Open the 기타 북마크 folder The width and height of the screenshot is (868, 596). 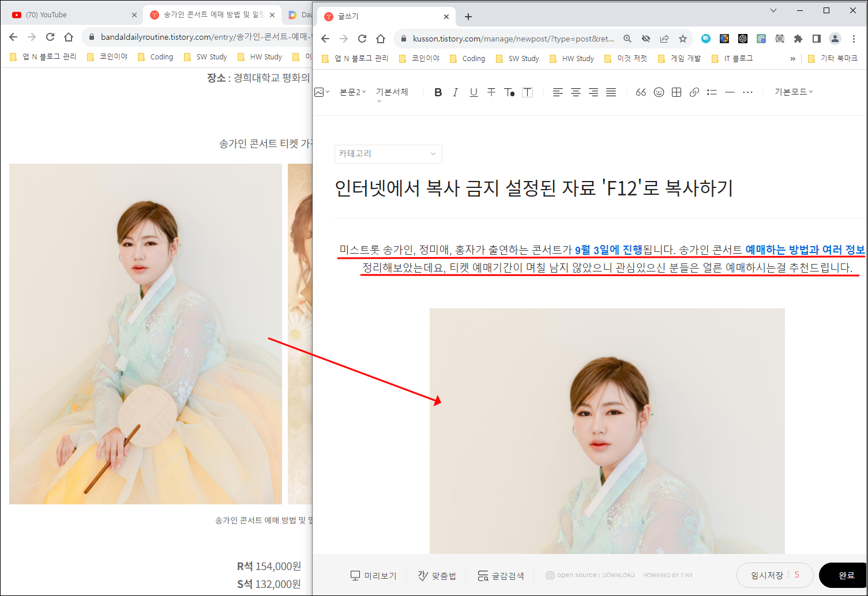(x=833, y=59)
